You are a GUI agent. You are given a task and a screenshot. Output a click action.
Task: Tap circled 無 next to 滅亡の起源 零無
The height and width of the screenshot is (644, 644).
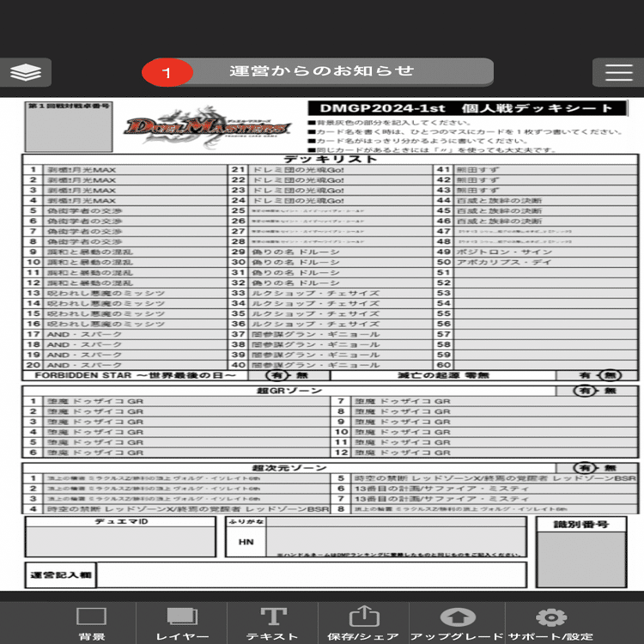tap(611, 375)
